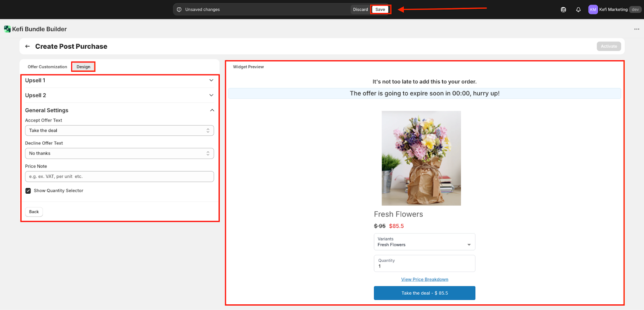
Task: Open the notifications bell icon
Action: tap(578, 10)
